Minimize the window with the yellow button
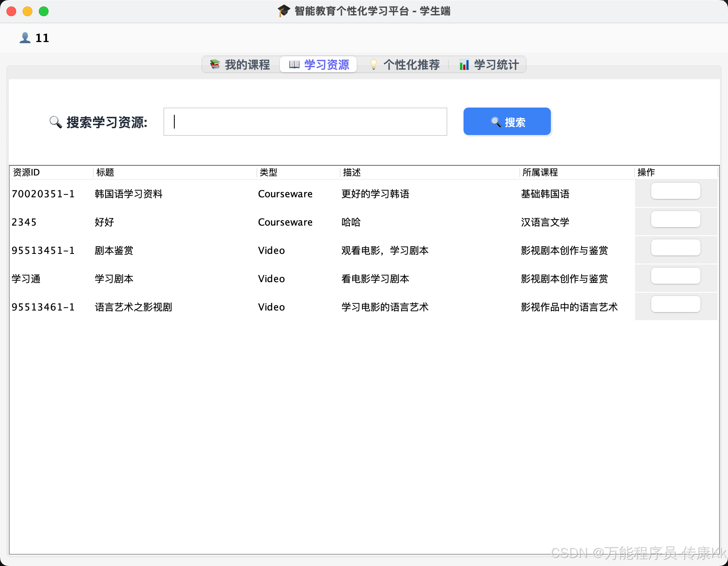Image resolution: width=728 pixels, height=566 pixels. click(28, 11)
